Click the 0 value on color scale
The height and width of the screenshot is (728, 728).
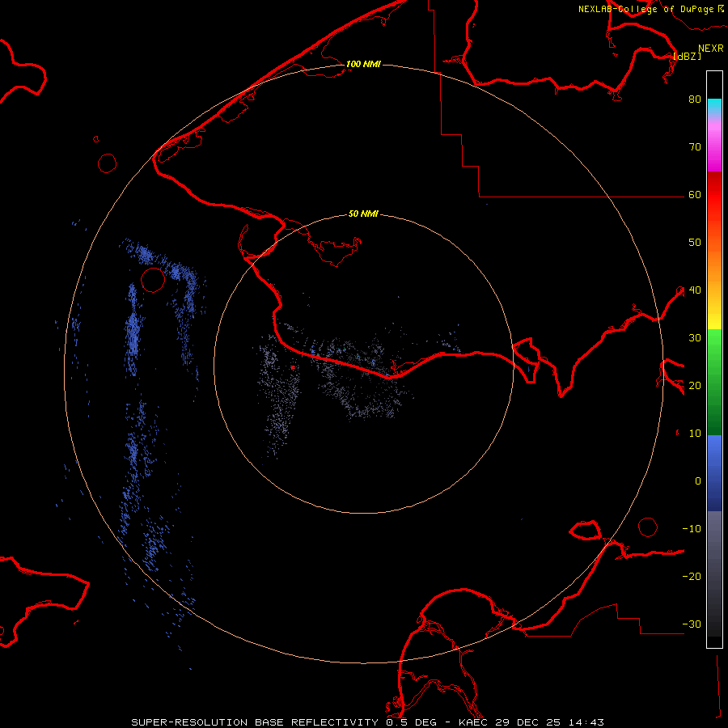point(698,481)
